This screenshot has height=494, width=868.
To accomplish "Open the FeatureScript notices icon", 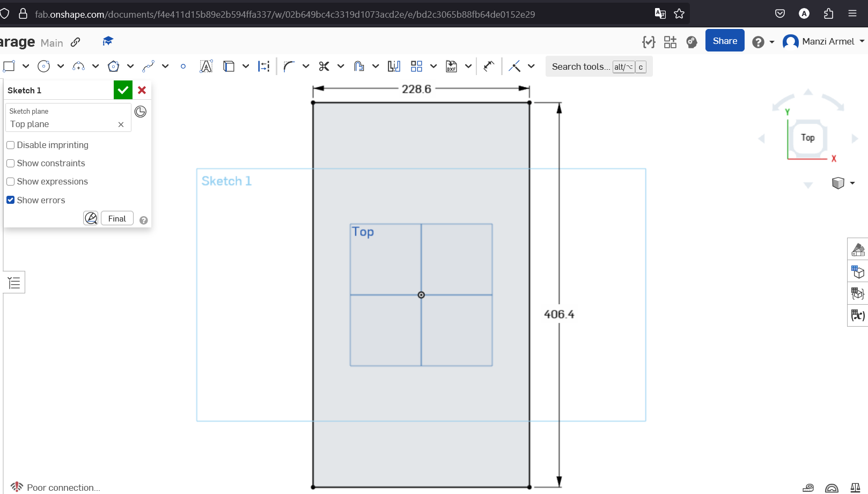I will 649,42.
